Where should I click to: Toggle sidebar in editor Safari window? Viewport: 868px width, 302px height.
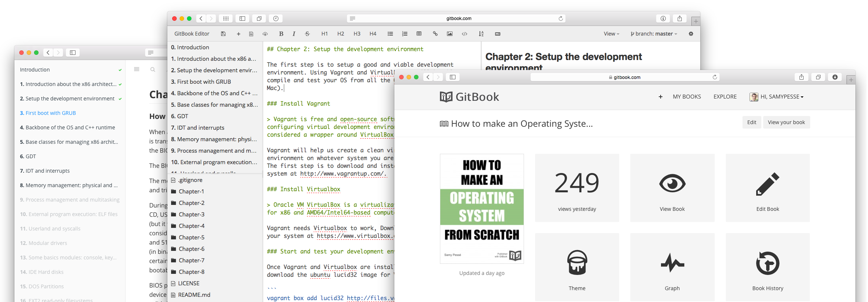(242, 19)
